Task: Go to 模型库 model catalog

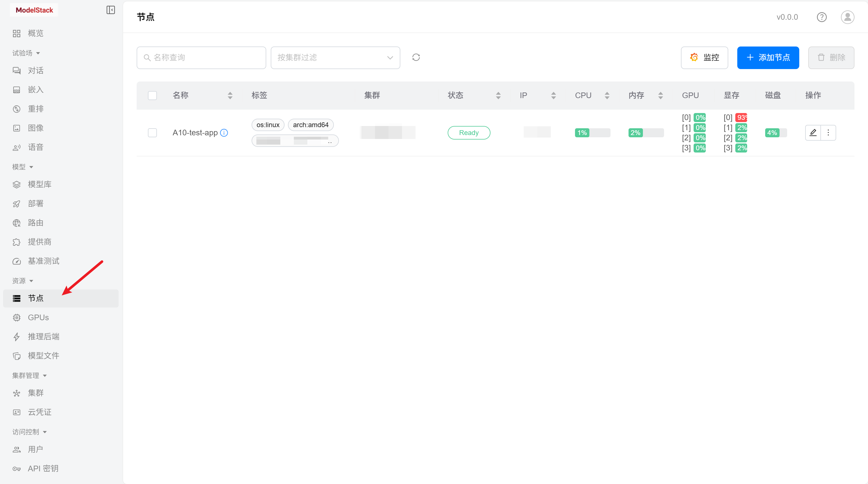Action: [61, 184]
